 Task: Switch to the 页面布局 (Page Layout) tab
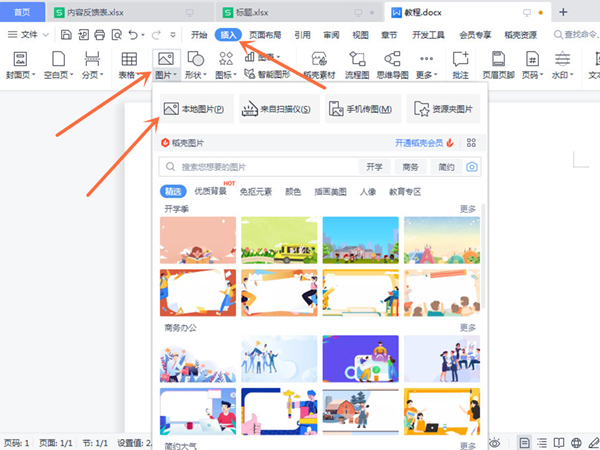(x=264, y=34)
